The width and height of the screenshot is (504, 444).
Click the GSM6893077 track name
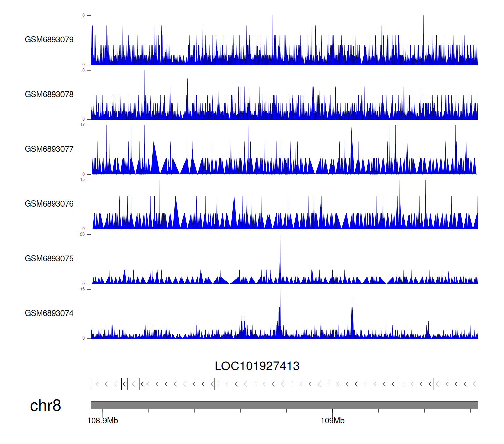49,149
